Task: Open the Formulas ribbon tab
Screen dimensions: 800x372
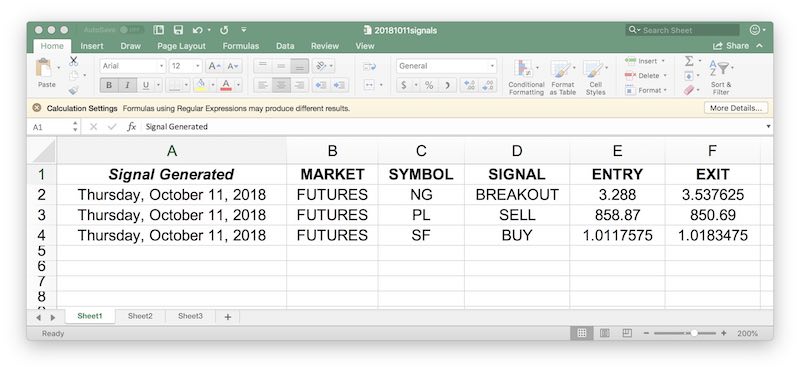Action: point(241,46)
